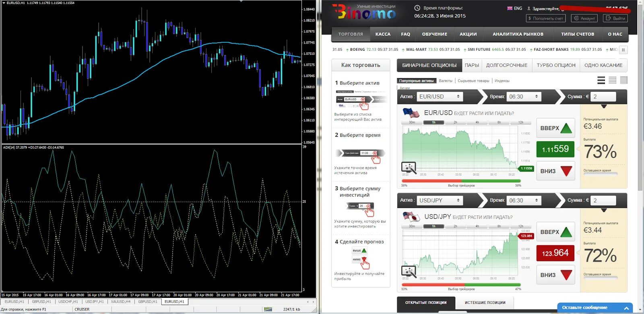
Task: Click the USD/JPY Сумма amount field
Action: [603, 200]
